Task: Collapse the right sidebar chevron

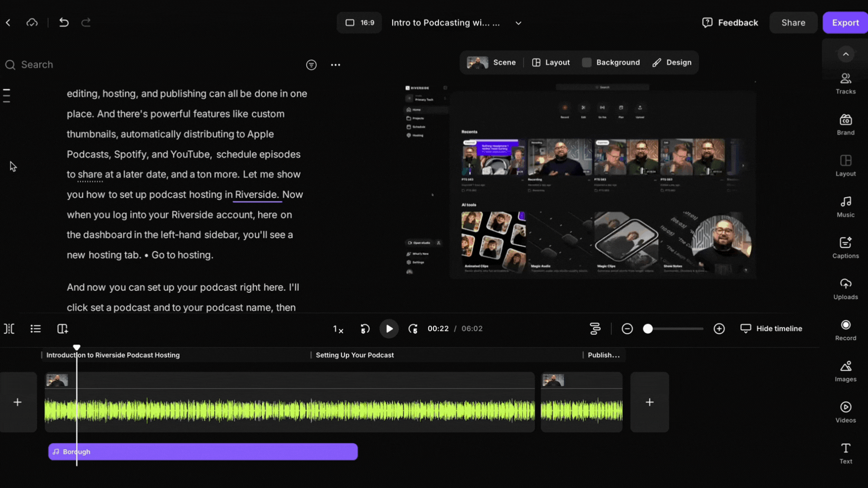Action: [846, 54]
